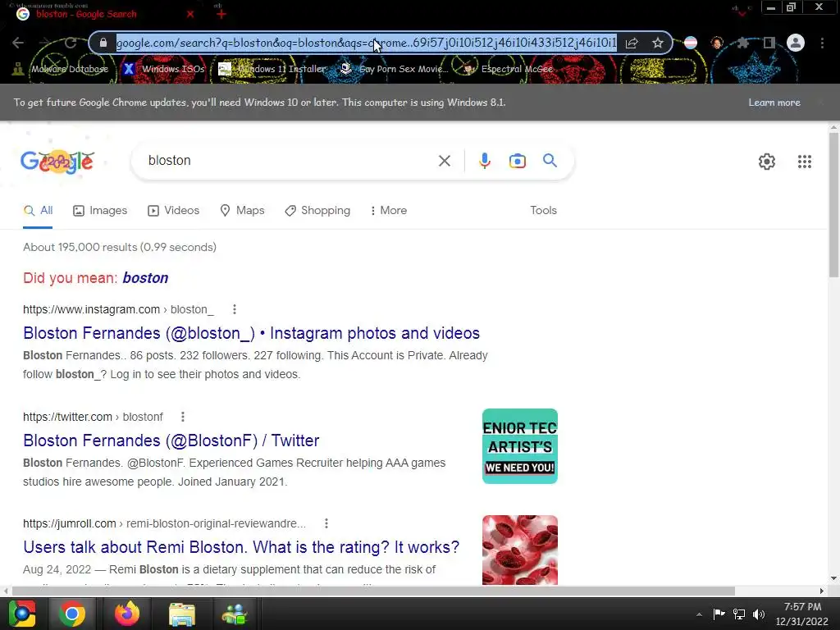Click the red blood cells thumbnail
This screenshot has height=630, width=840.
519,550
